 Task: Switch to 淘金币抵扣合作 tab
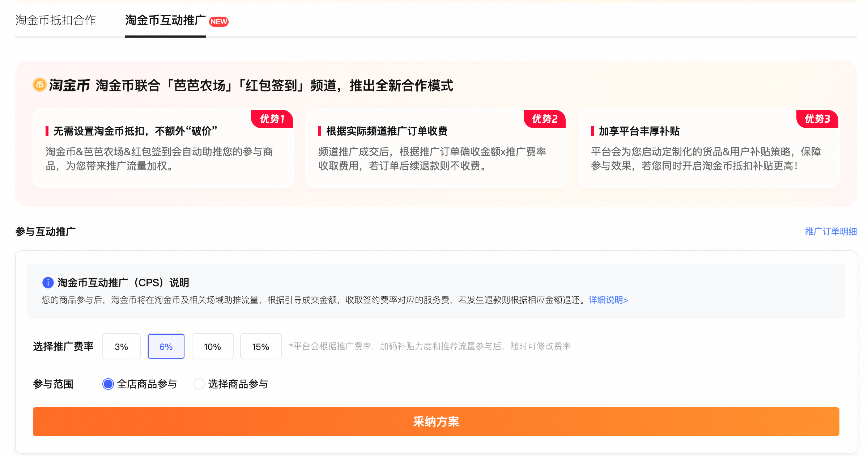point(56,20)
